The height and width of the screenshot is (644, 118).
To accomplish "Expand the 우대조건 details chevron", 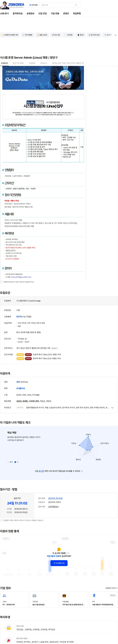I will point(112,408).
